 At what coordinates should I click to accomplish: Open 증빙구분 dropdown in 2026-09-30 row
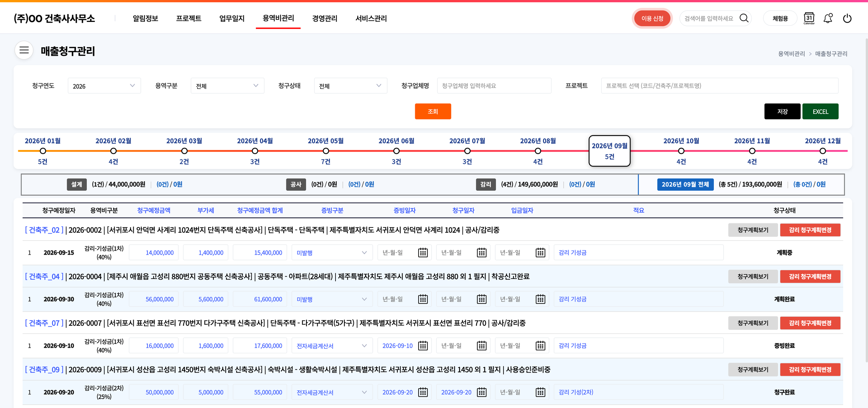point(332,299)
